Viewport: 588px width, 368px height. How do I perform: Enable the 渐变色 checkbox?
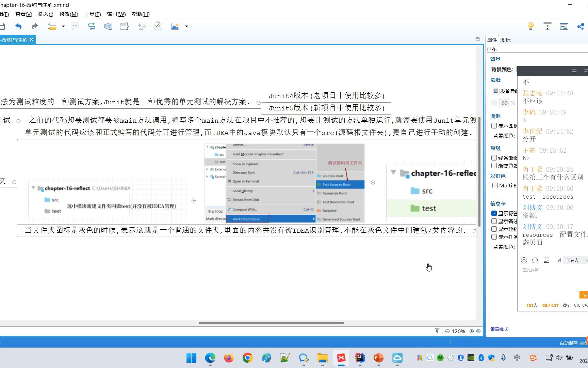click(x=494, y=166)
